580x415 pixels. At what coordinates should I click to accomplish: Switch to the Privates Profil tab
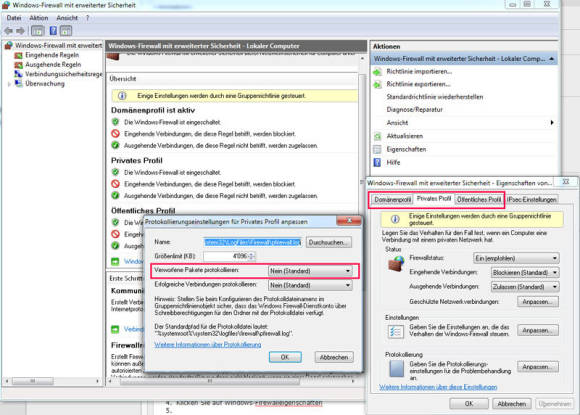pyautogui.click(x=434, y=199)
